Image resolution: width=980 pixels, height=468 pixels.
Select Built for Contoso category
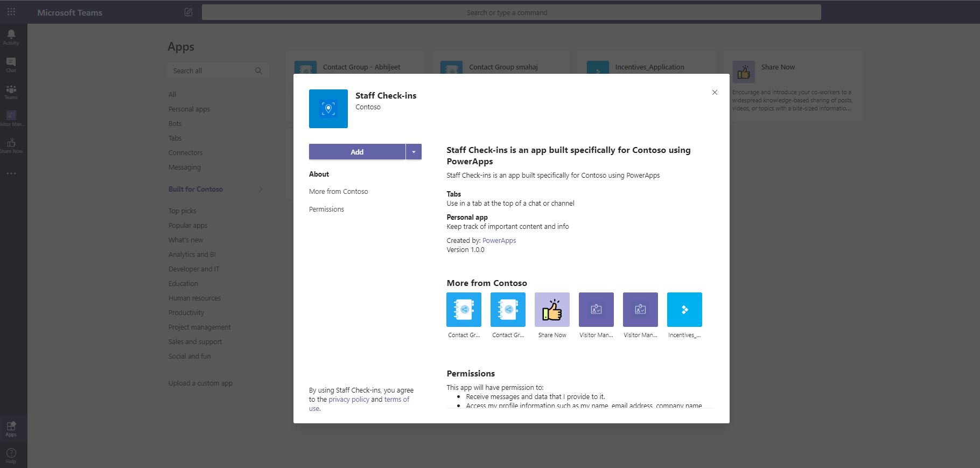pyautogui.click(x=195, y=189)
